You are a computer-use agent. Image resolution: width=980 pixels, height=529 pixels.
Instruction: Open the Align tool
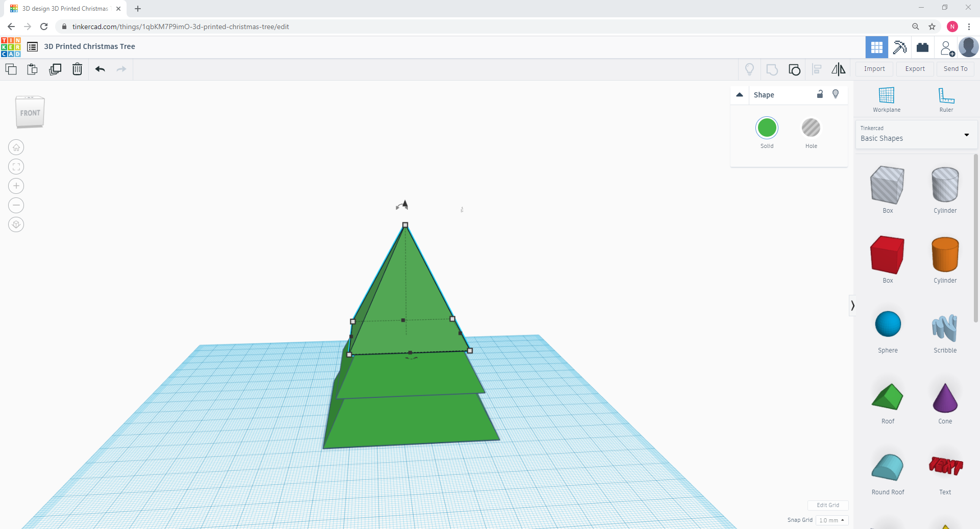(817, 69)
